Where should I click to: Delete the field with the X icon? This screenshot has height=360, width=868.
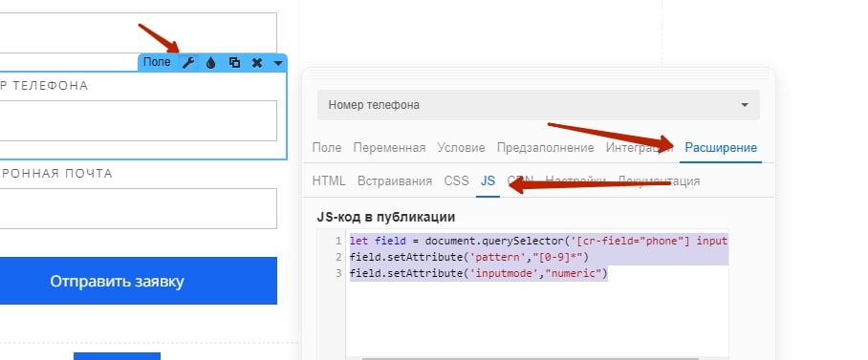[256, 62]
